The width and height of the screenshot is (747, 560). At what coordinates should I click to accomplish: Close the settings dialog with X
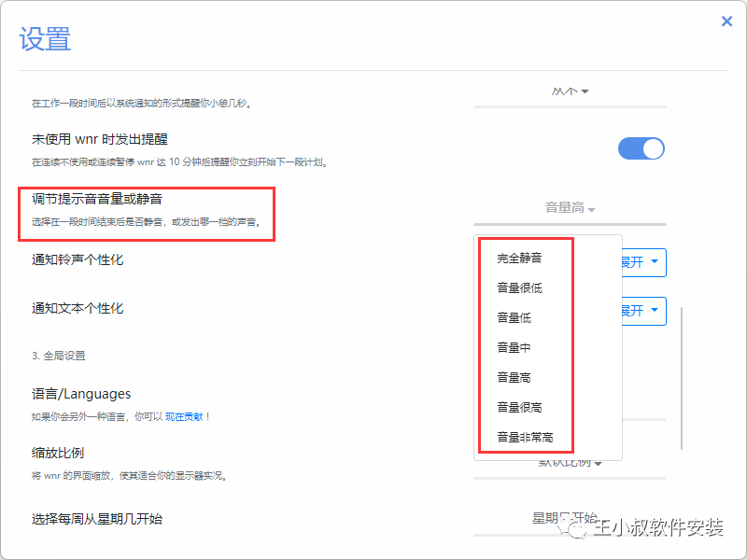click(x=726, y=21)
